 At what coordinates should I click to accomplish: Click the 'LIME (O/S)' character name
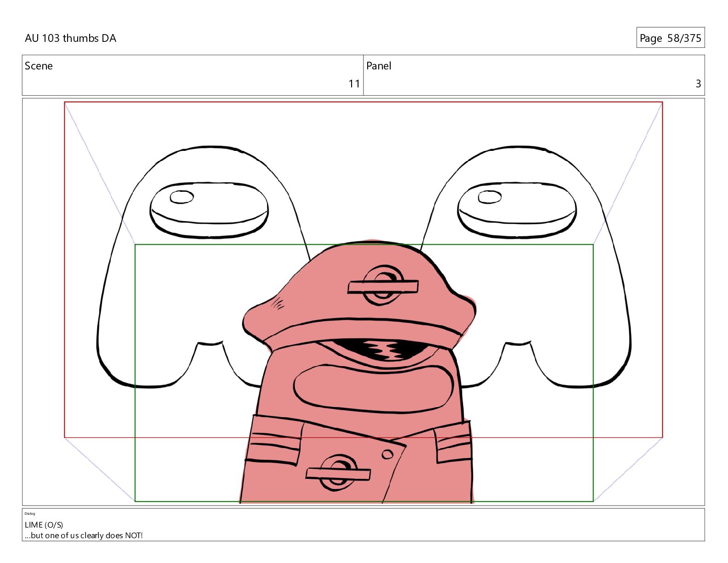pos(44,525)
